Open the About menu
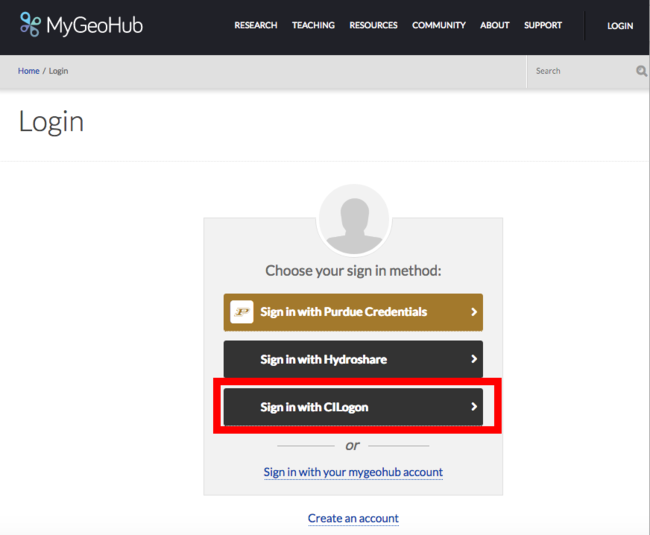This screenshot has width=650, height=535. point(495,25)
